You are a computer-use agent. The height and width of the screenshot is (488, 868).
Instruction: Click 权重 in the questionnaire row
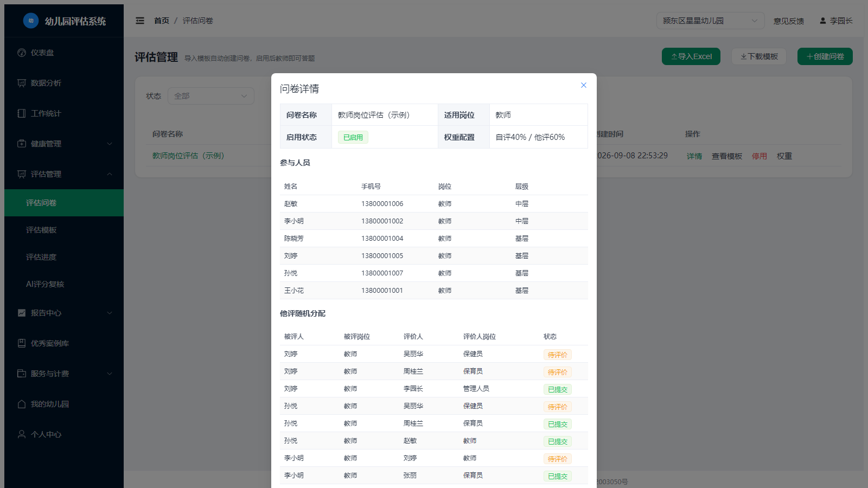tap(784, 156)
